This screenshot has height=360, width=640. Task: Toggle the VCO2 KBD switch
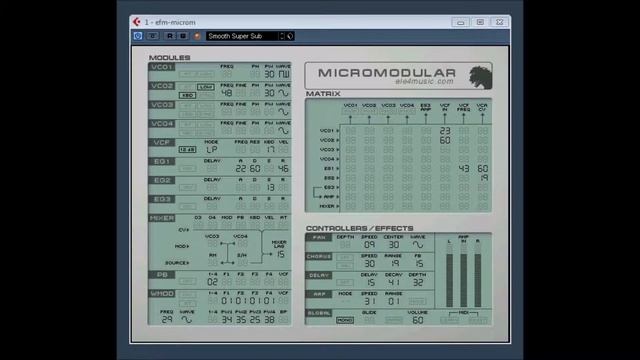pos(187,95)
